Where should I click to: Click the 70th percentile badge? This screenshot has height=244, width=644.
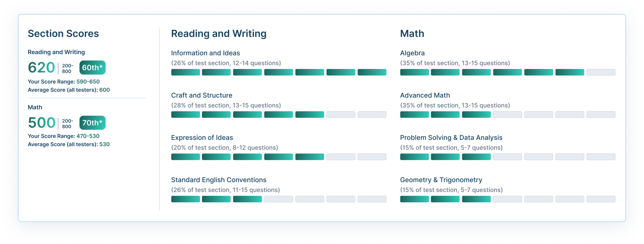92,123
